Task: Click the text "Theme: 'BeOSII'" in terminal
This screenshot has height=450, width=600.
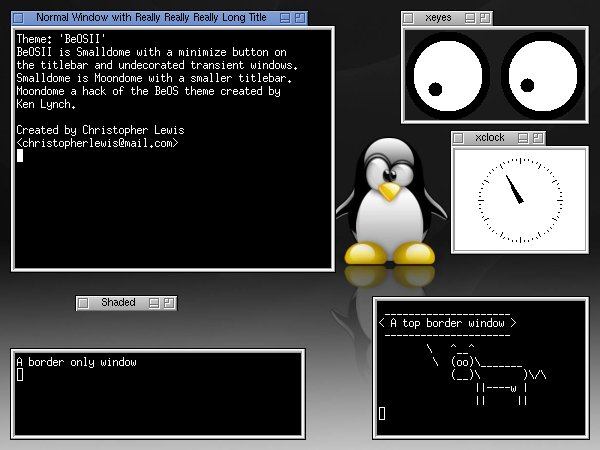Action: [x=60, y=39]
